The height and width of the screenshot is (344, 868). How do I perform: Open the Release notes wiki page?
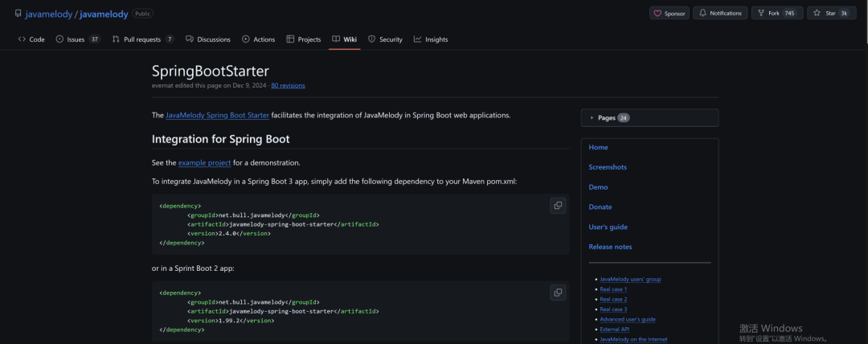pyautogui.click(x=610, y=247)
